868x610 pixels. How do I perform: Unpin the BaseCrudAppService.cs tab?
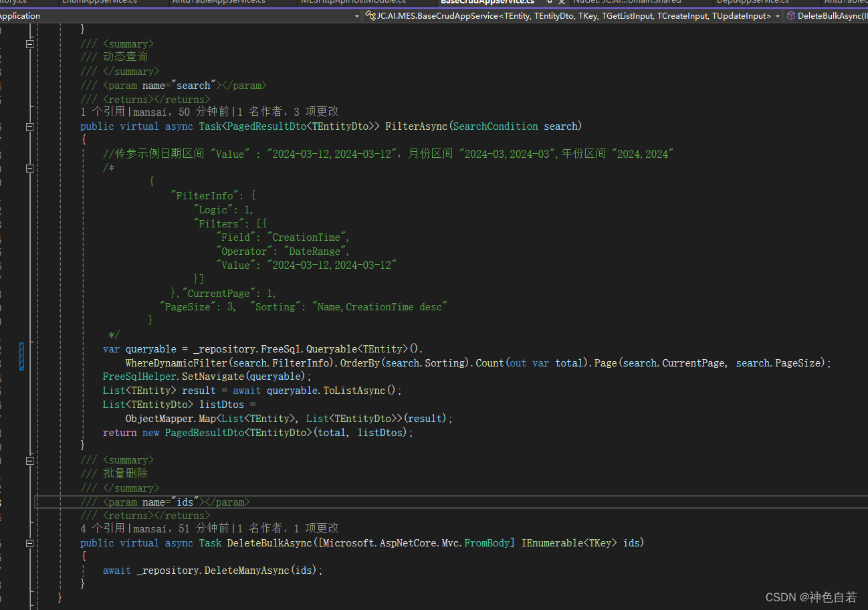click(x=549, y=3)
